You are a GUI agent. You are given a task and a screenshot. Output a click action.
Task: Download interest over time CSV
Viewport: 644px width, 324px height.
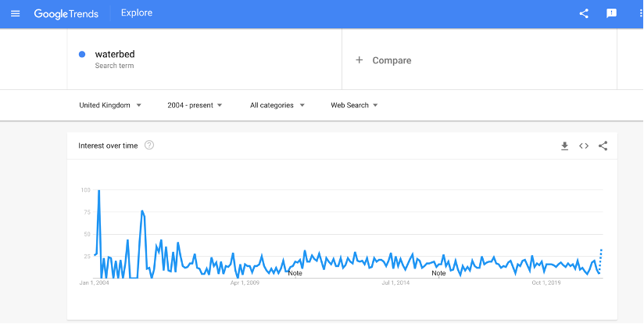tap(565, 146)
